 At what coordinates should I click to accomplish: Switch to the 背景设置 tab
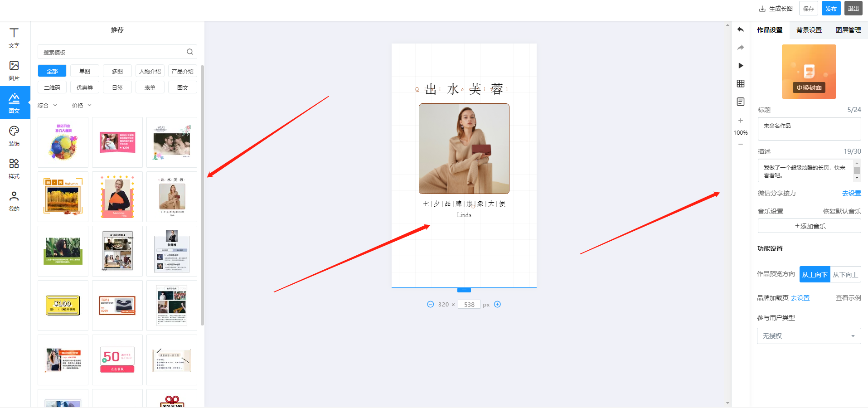[809, 30]
